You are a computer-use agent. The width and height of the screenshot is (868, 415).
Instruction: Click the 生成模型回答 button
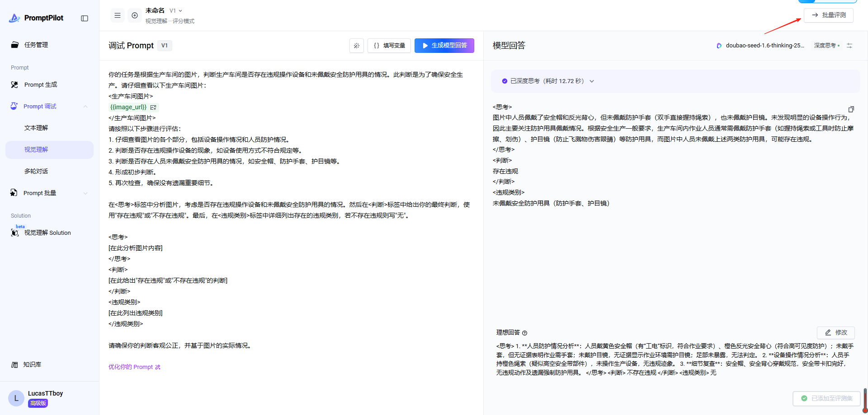pos(444,46)
